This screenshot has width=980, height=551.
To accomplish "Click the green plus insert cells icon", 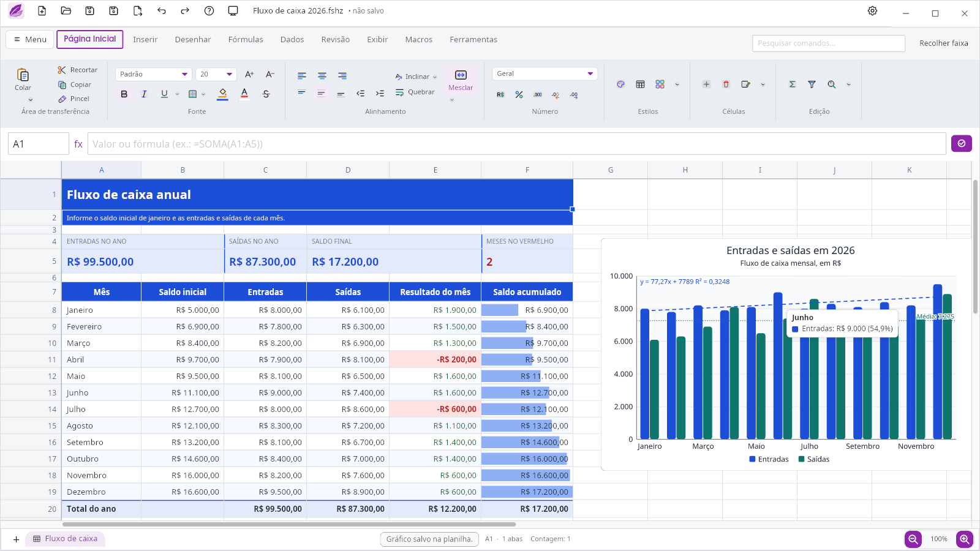I will pyautogui.click(x=706, y=84).
